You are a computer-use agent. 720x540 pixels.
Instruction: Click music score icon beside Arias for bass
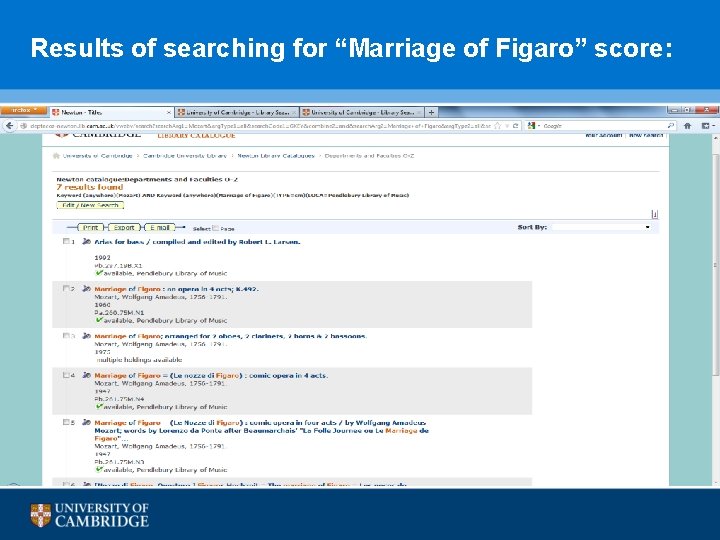(x=86, y=242)
